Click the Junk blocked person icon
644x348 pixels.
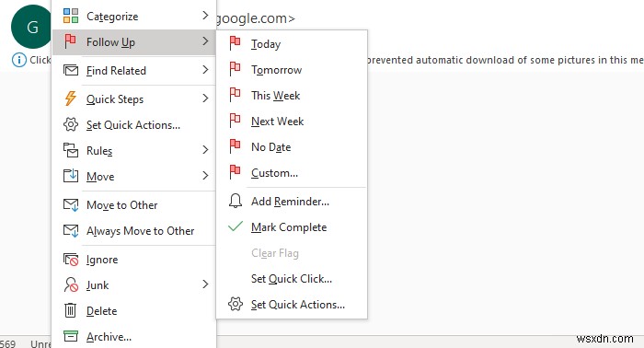coord(71,284)
